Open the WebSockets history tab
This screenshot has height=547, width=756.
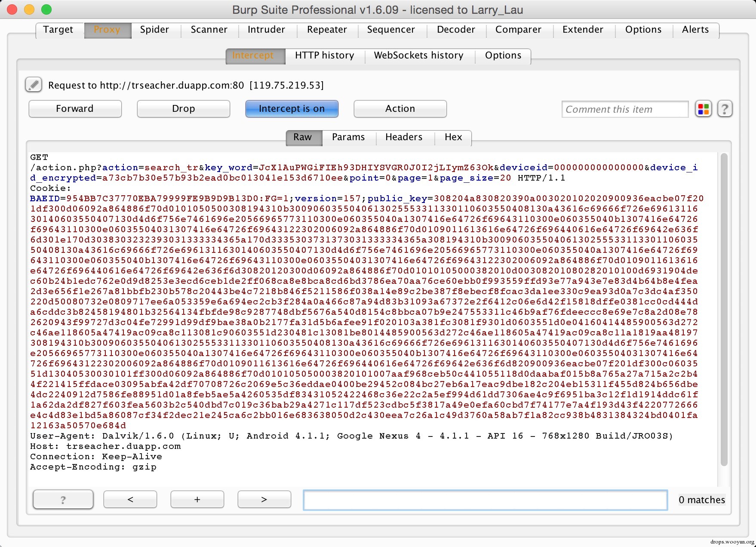point(419,55)
